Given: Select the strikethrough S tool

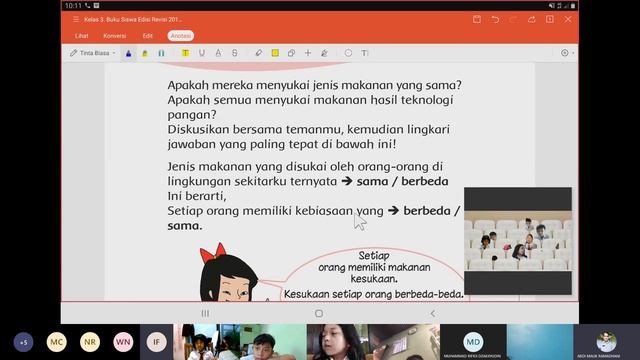Looking at the screenshot, I should pos(235,53).
